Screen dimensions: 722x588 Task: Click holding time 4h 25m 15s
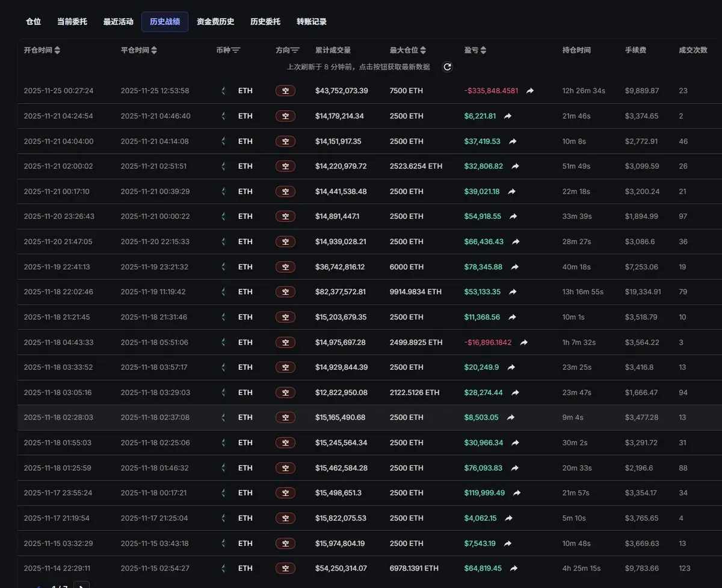pyautogui.click(x=581, y=568)
